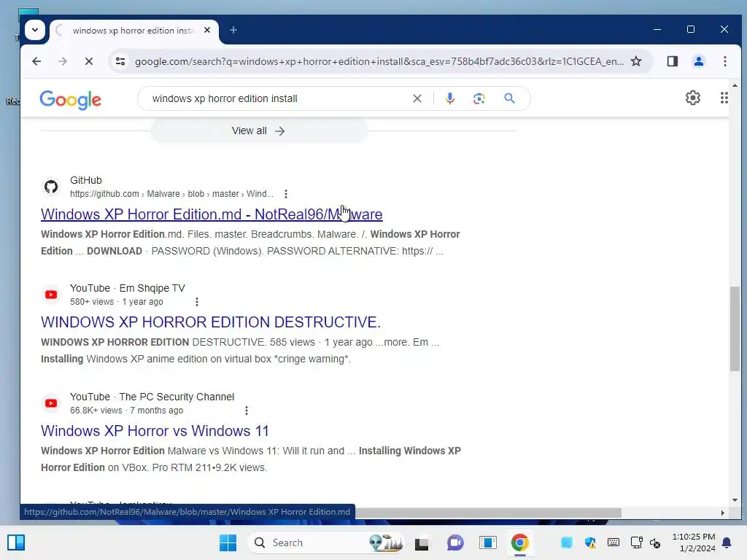Open touch keyboard tray icon

pos(613,542)
